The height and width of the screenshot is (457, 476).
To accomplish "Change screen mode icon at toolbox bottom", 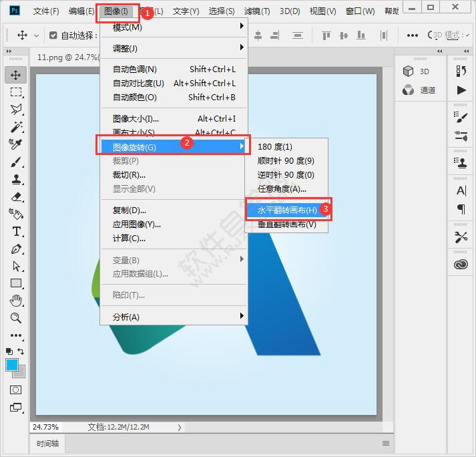I will [16, 407].
